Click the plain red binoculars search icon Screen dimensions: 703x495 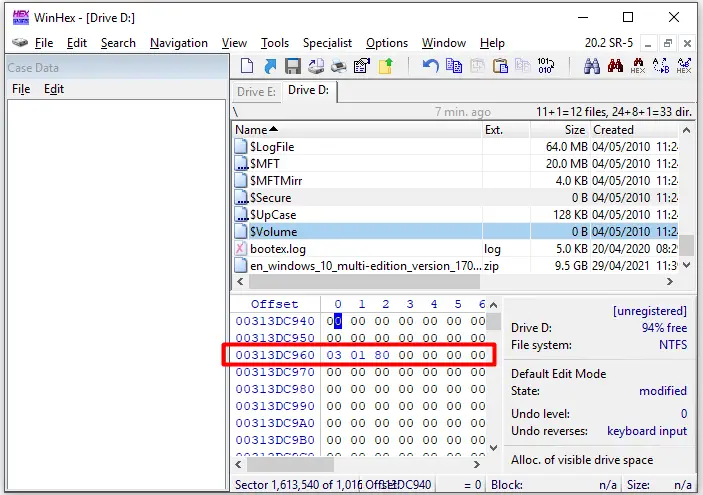(615, 65)
